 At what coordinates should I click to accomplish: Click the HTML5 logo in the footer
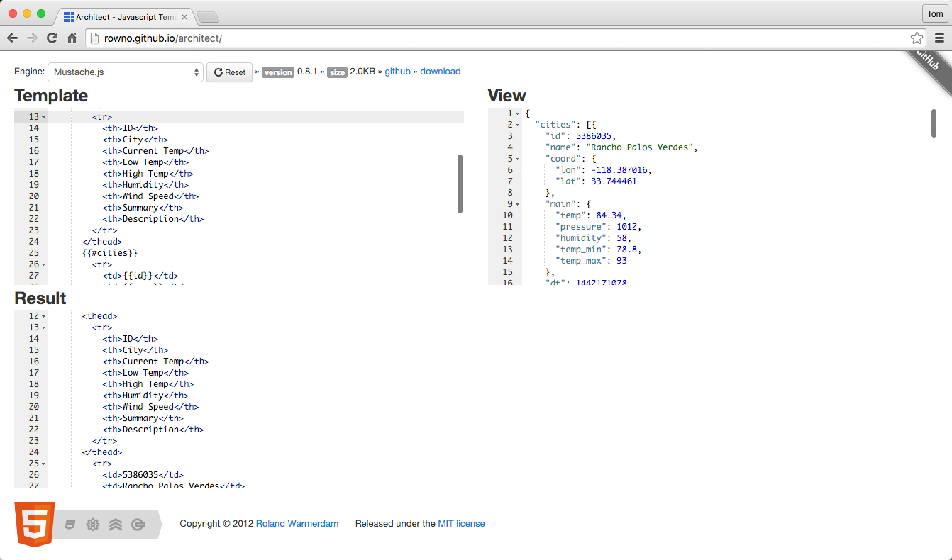(x=34, y=525)
